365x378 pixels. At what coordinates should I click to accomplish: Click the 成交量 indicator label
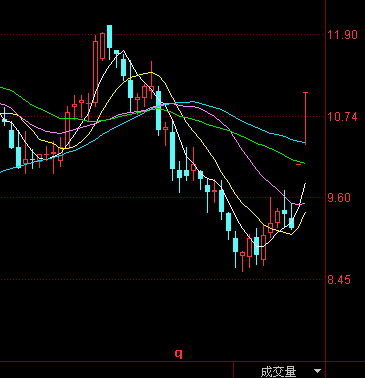[x=278, y=371]
